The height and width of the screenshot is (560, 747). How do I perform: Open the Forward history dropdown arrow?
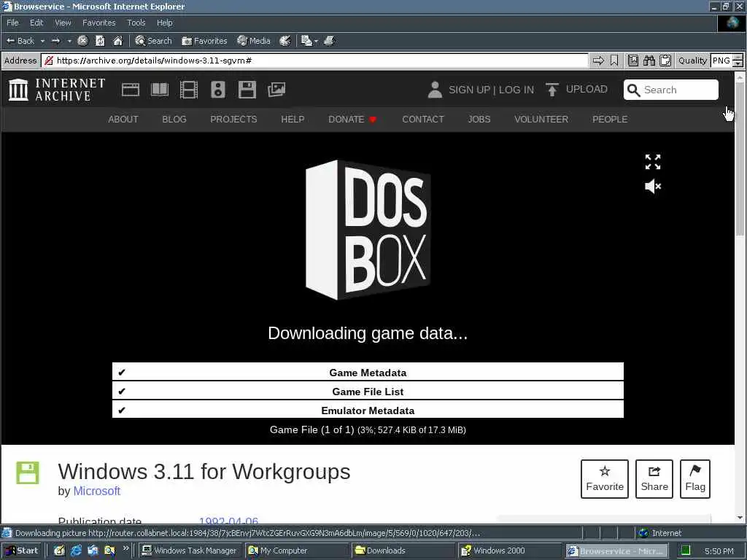(69, 41)
